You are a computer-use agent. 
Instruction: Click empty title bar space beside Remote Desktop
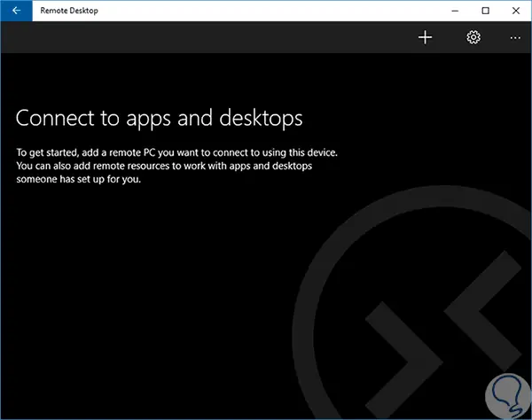pos(271,11)
